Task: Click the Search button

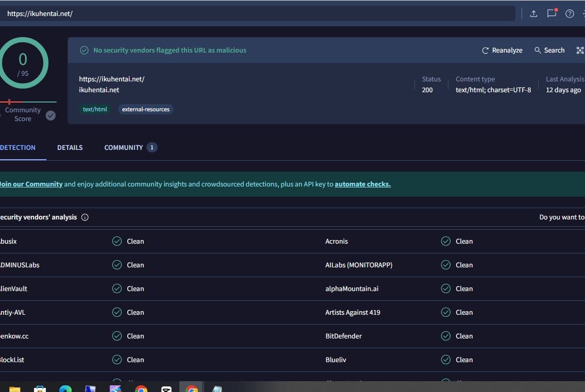Action: 549,50
